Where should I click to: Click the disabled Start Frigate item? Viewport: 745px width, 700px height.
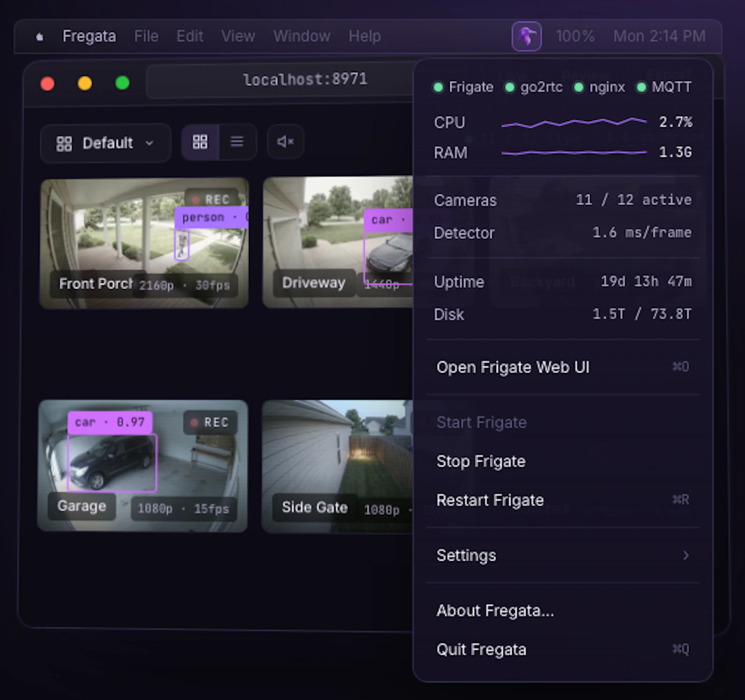(563, 422)
